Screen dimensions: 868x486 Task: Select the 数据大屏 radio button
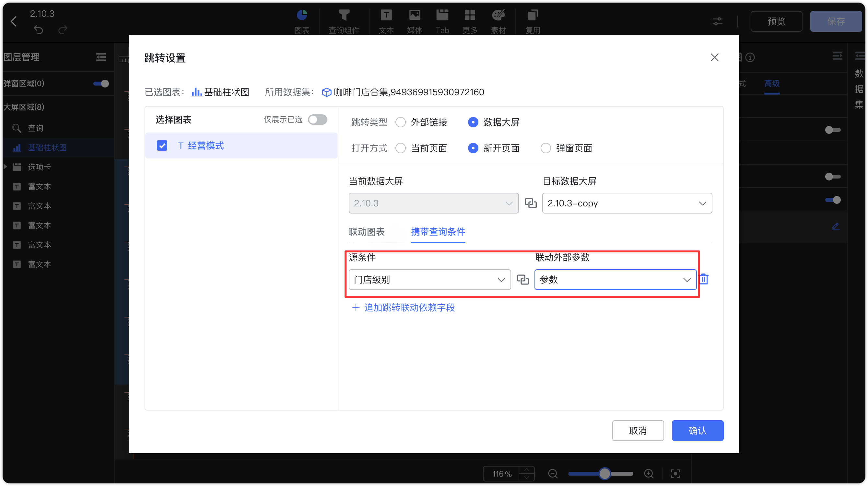[x=473, y=122]
